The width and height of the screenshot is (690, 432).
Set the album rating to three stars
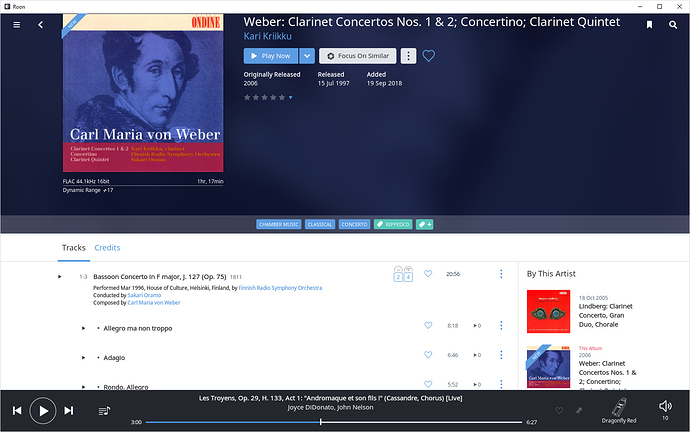[x=264, y=97]
